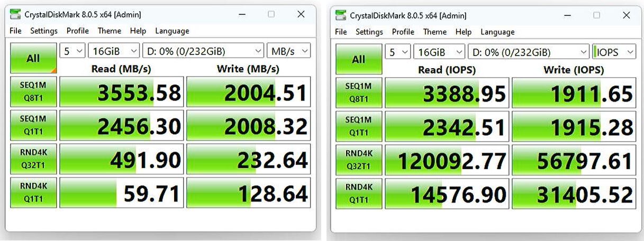The width and height of the screenshot is (644, 241).
Task: Click read result 491.90 in left window
Action: (122, 159)
